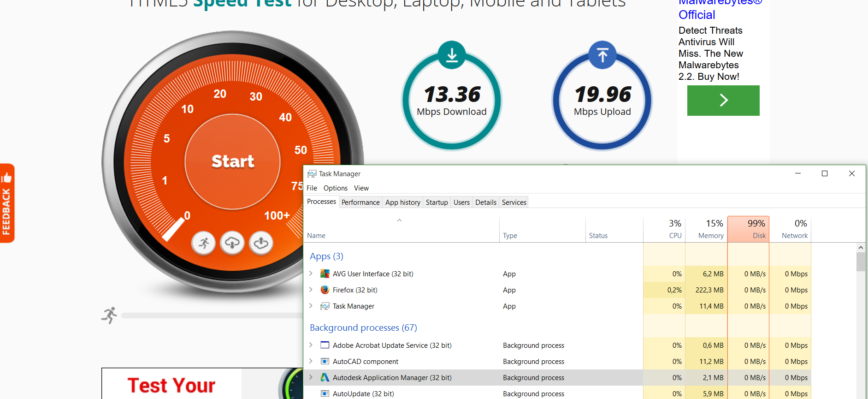
Task: Click the '0,2%' CPU value for Firefox
Action: [674, 290]
